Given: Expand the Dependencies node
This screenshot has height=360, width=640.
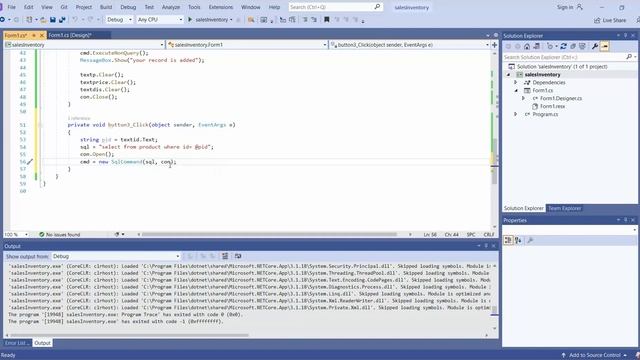Looking at the screenshot, I should (516, 82).
